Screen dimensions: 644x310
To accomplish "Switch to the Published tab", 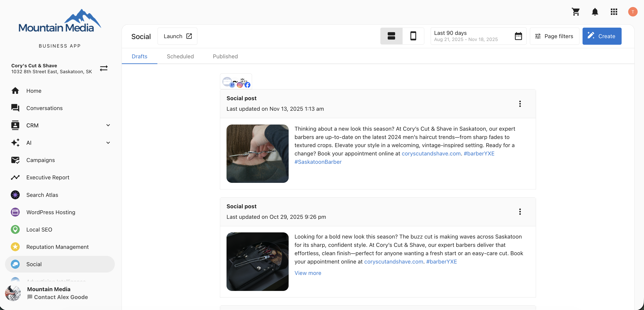I will [225, 56].
